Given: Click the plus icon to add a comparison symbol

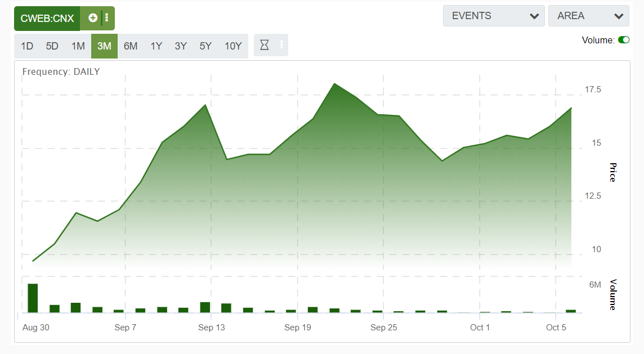Looking at the screenshot, I should coord(92,17).
